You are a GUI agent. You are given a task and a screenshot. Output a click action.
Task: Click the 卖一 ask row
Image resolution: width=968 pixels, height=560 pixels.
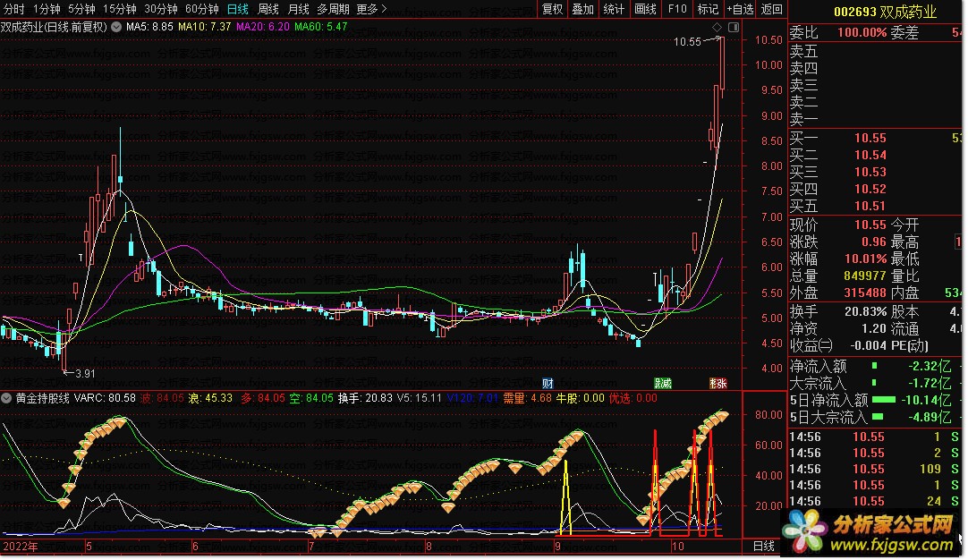(x=875, y=119)
